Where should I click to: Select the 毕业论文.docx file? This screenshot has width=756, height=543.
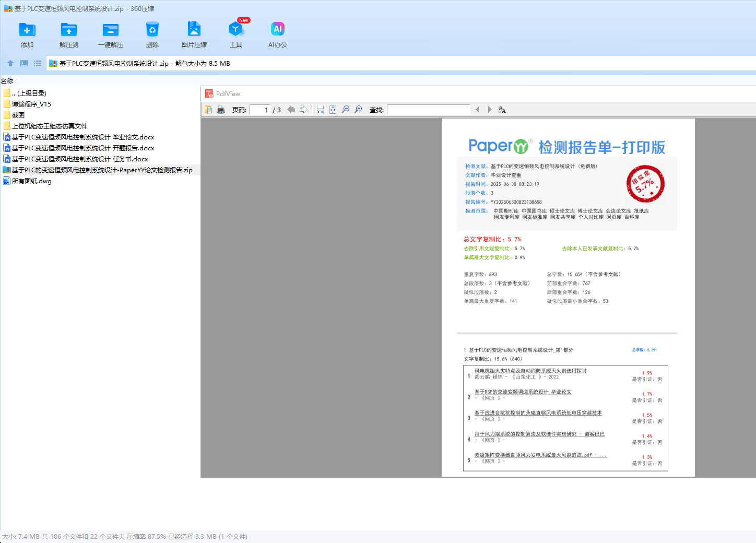click(x=79, y=137)
